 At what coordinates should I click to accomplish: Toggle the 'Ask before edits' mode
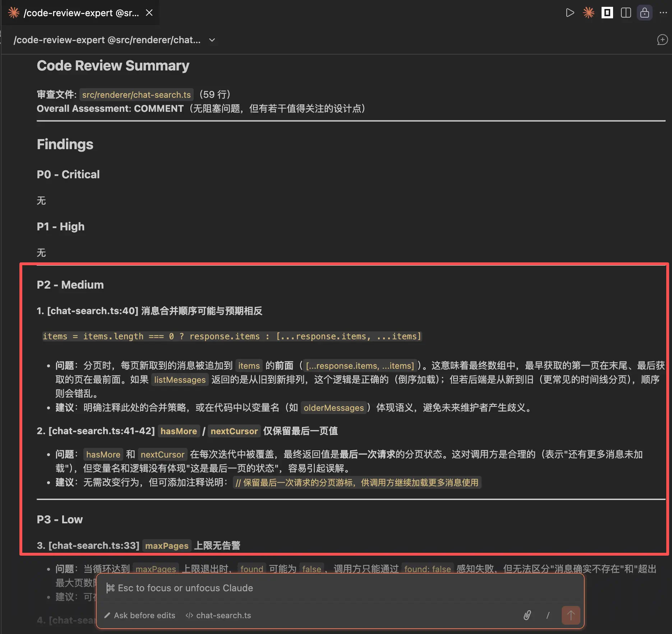140,615
